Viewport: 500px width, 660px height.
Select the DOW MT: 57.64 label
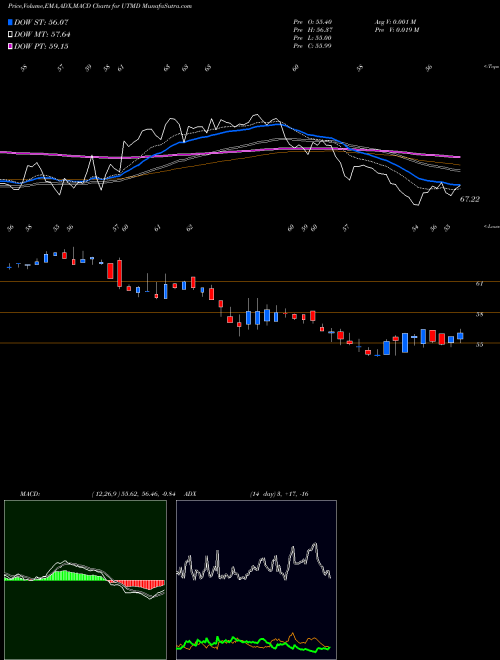click(42, 35)
